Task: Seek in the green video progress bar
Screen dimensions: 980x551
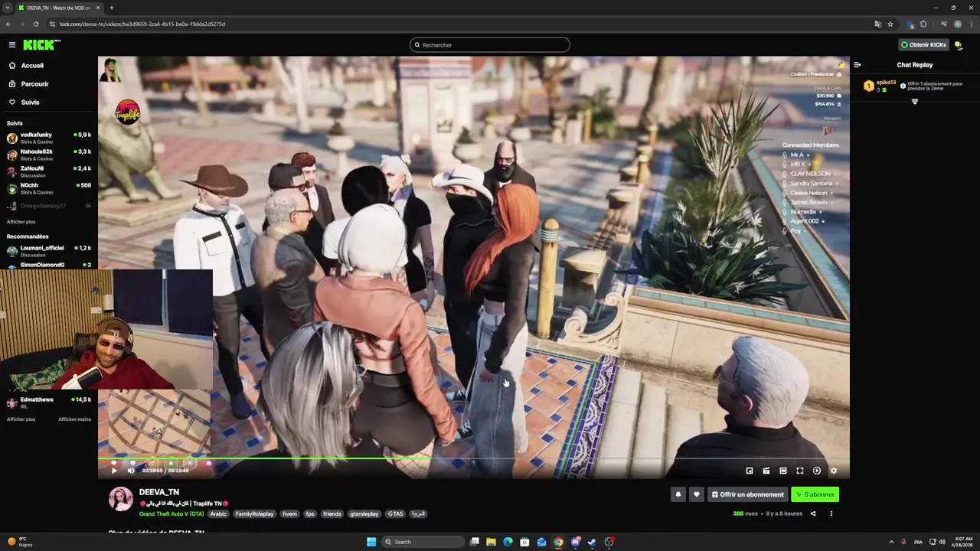Action: point(473,459)
